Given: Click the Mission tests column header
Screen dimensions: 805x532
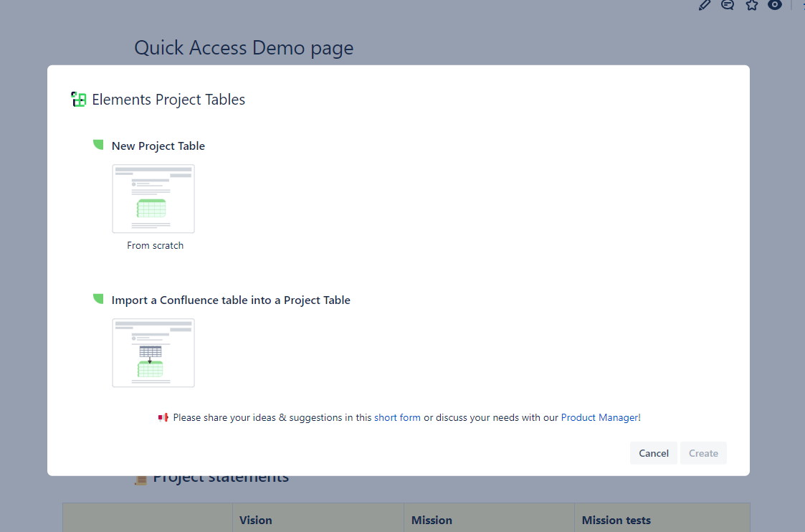Looking at the screenshot, I should pos(616,520).
